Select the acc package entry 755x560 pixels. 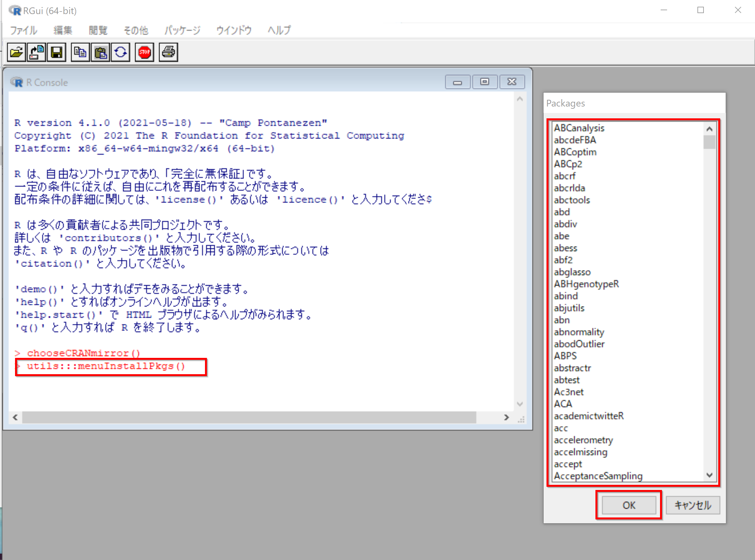pyautogui.click(x=628, y=428)
